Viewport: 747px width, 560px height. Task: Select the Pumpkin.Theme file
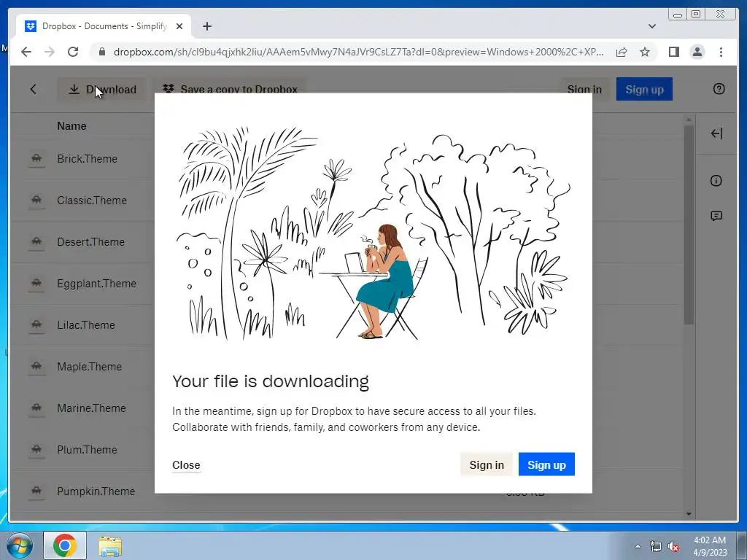pyautogui.click(x=96, y=491)
